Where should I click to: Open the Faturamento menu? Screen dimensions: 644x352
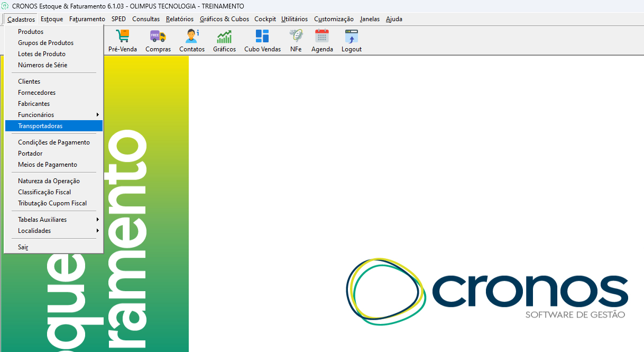tap(87, 19)
